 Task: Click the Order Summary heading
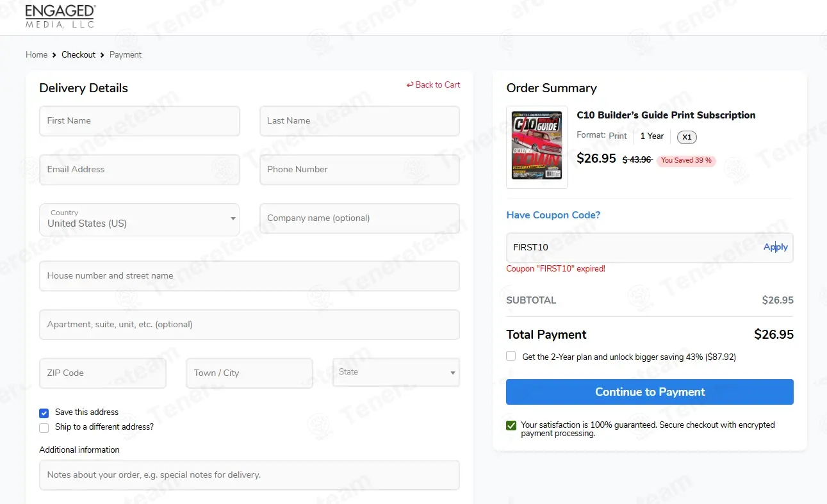tap(552, 88)
